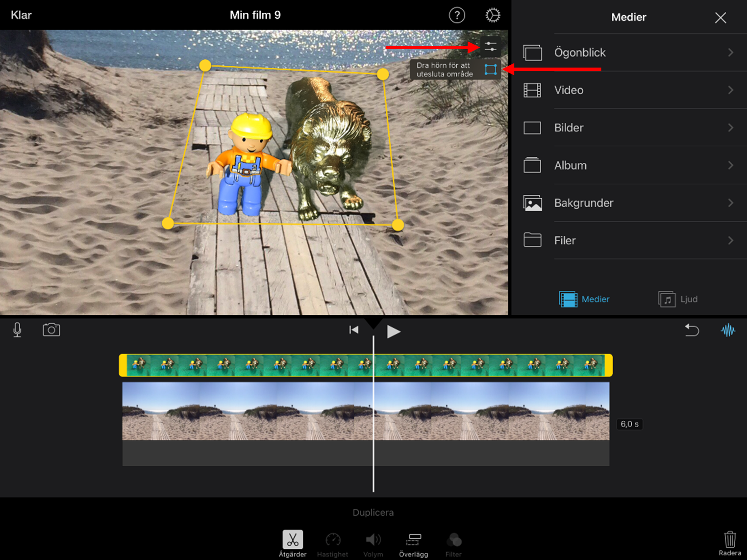Screen dimensions: 747x560
Task: Undo the last edit
Action: (x=692, y=330)
